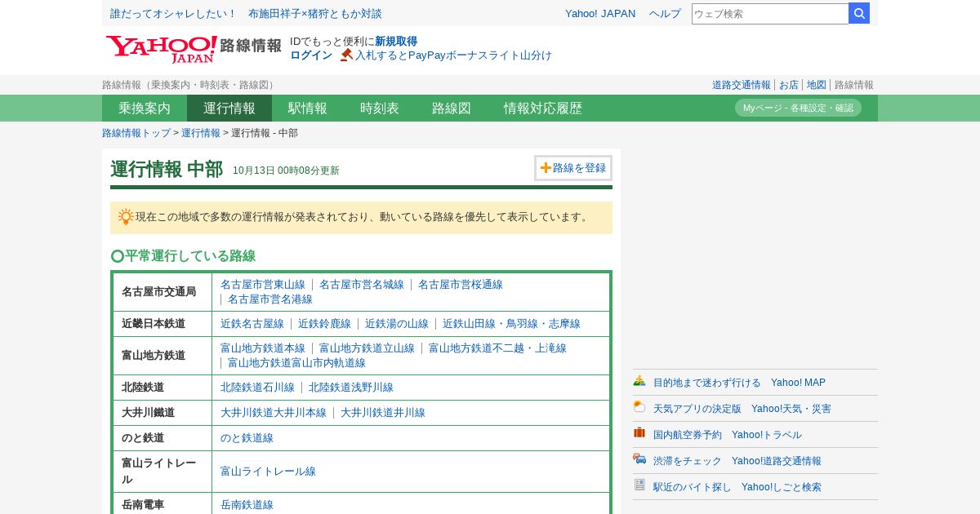Click the 路線を登録 button
The image size is (980, 514).
pos(573,168)
